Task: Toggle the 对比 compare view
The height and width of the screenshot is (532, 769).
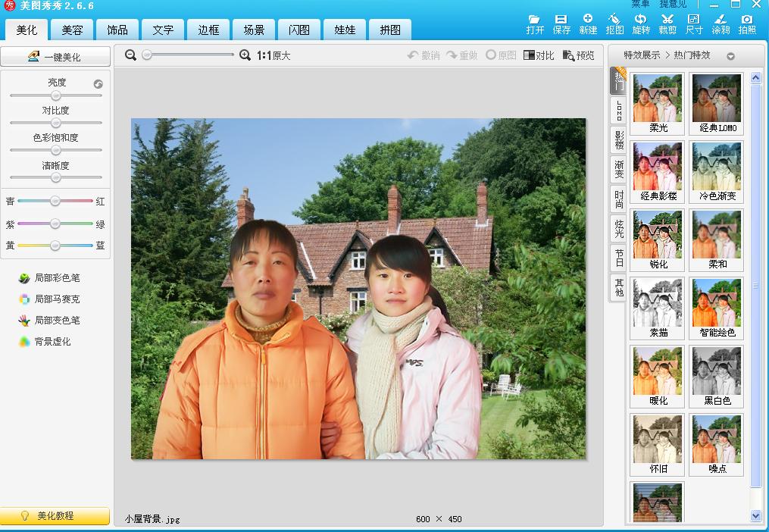Action: click(x=539, y=55)
